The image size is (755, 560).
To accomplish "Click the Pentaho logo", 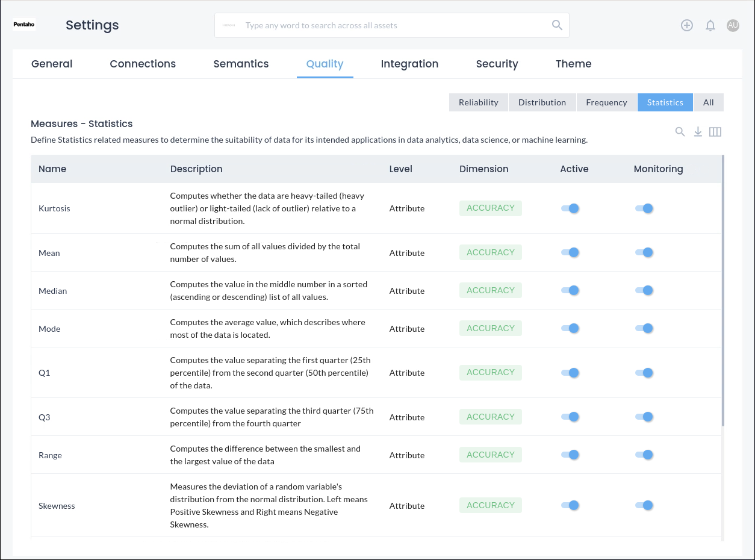I will coord(24,25).
